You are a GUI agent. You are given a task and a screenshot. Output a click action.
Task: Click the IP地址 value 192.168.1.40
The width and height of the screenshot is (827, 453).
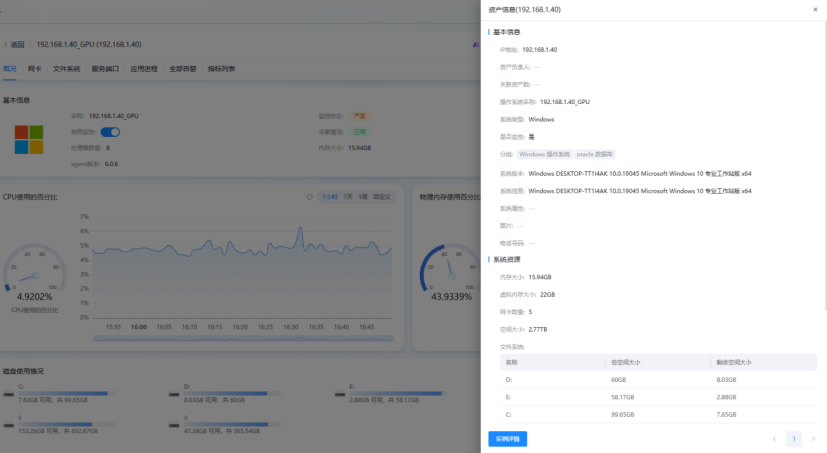pyautogui.click(x=540, y=50)
